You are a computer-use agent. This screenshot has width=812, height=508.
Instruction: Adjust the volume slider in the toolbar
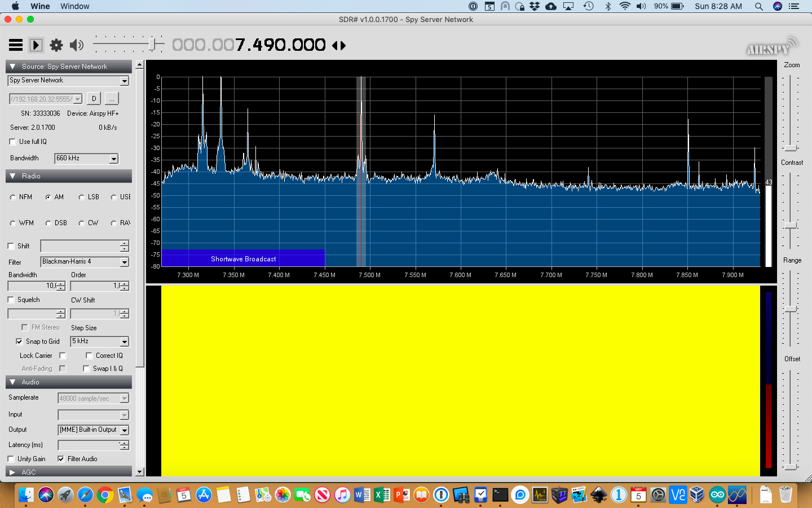[x=153, y=44]
